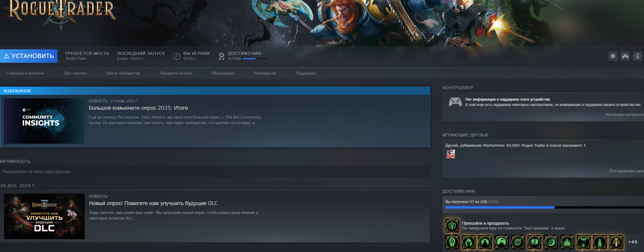644x252 pixels.
Task: Click the large 57 of 106 progress bar
Action: point(544,207)
